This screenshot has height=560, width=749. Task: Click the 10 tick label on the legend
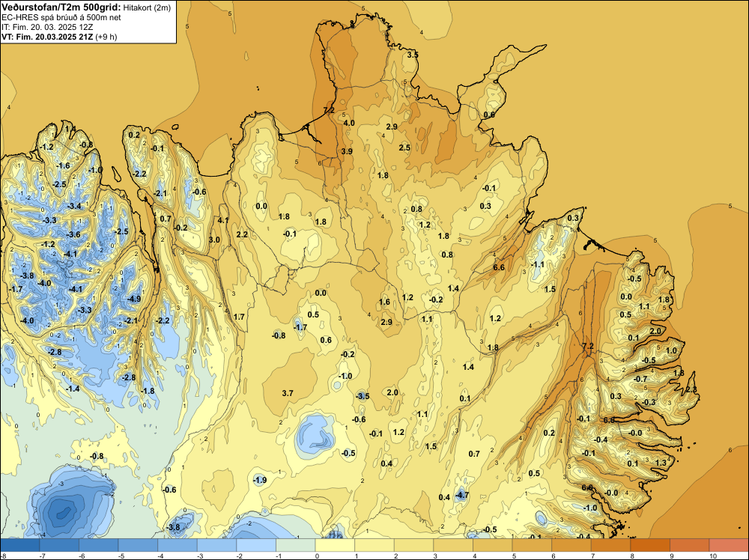pyautogui.click(x=713, y=556)
